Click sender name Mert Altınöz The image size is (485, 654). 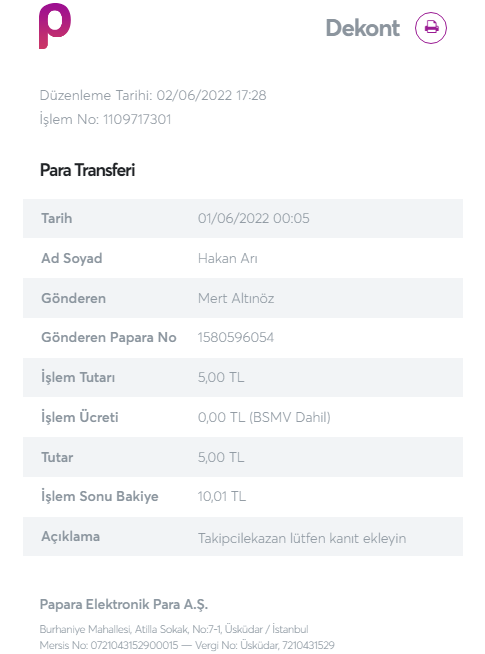tap(236, 298)
